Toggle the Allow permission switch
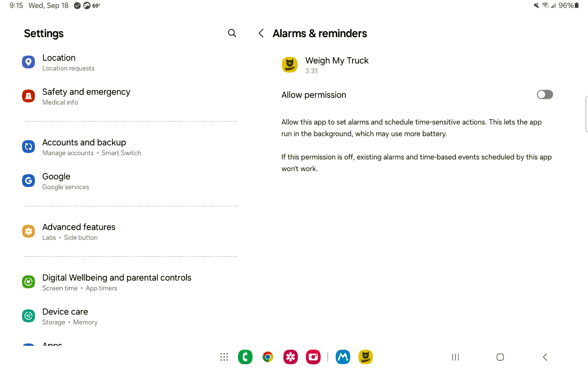This screenshot has height=368, width=588. (x=544, y=95)
